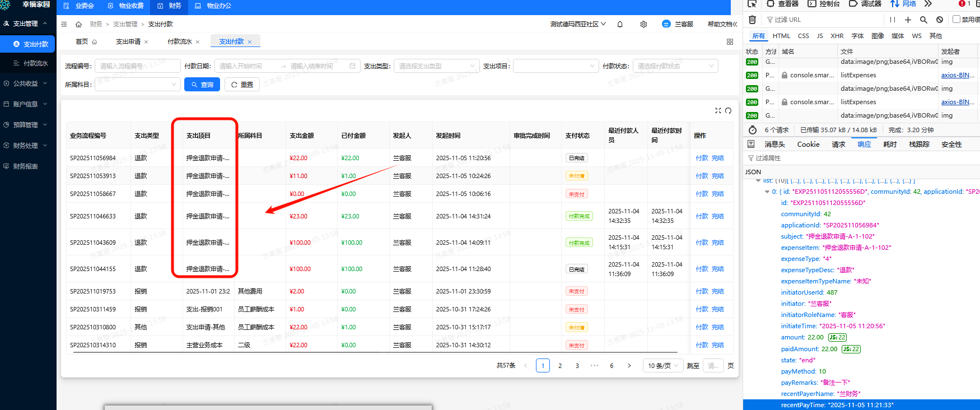Collapse sidebar with the menu fold icon
This screenshot has width=980, height=410.
coord(64,24)
